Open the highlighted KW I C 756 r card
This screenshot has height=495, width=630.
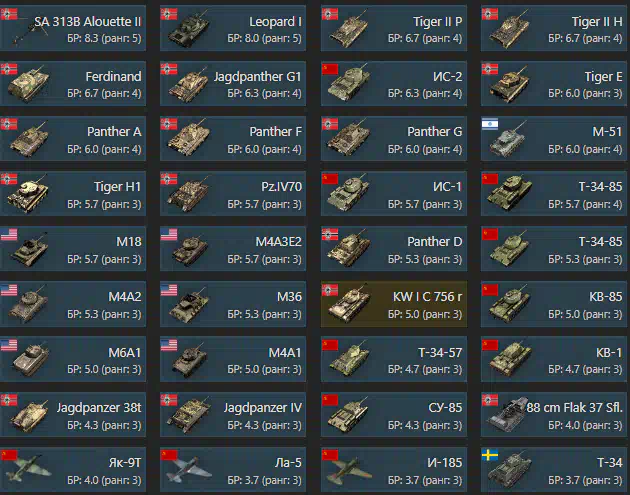[394, 303]
